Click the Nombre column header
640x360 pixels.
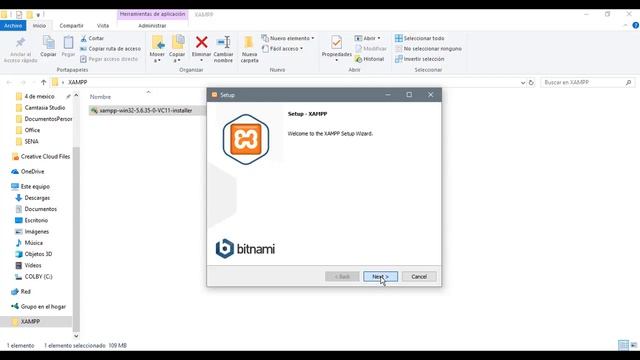(x=100, y=97)
